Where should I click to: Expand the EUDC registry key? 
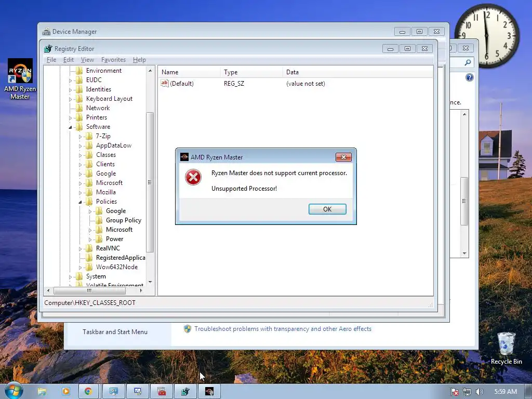point(70,81)
